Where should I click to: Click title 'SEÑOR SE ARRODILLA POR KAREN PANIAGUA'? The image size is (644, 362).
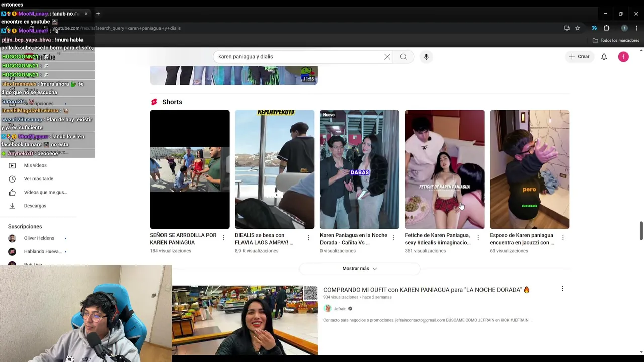tap(183, 239)
